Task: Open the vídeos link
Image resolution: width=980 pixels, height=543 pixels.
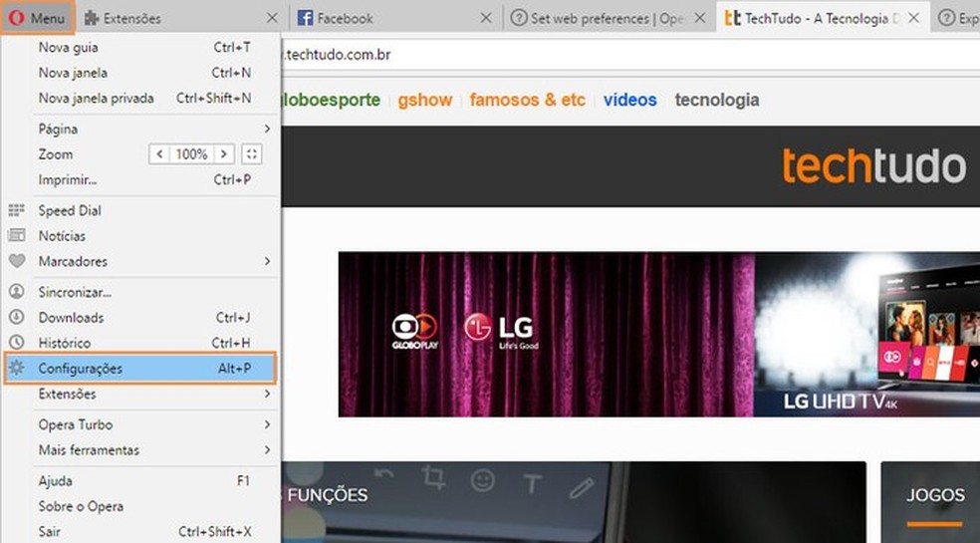Action: 630,100
